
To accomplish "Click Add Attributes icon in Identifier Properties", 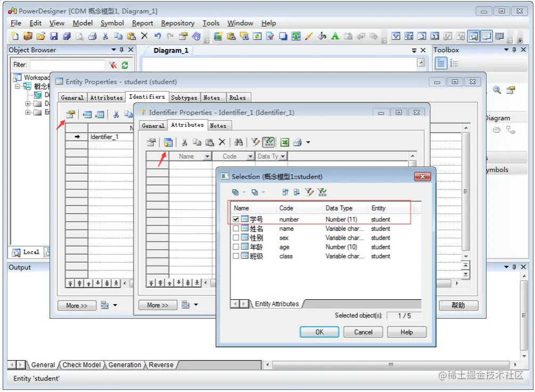I will click(168, 142).
